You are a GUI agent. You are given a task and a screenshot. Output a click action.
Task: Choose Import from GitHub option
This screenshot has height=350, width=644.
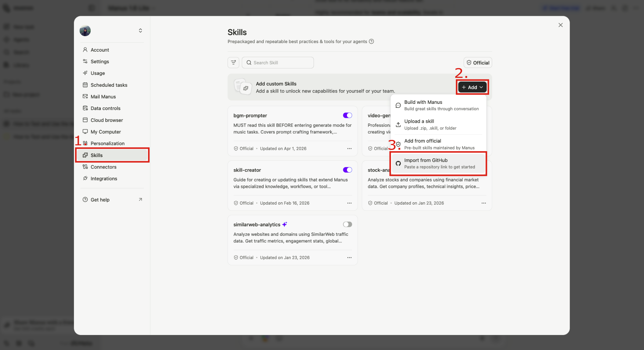438,163
